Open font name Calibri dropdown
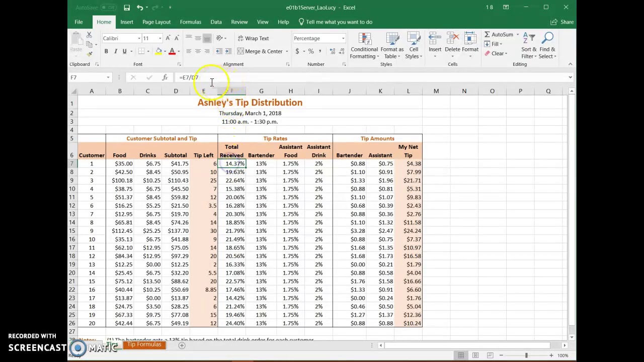 coord(139,39)
